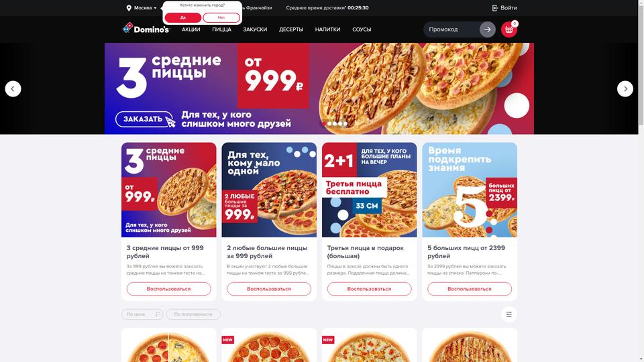Open the 2+1 'Третья пицца бесплатно' promo image
Viewport: 644px width, 362px height.
click(369, 190)
